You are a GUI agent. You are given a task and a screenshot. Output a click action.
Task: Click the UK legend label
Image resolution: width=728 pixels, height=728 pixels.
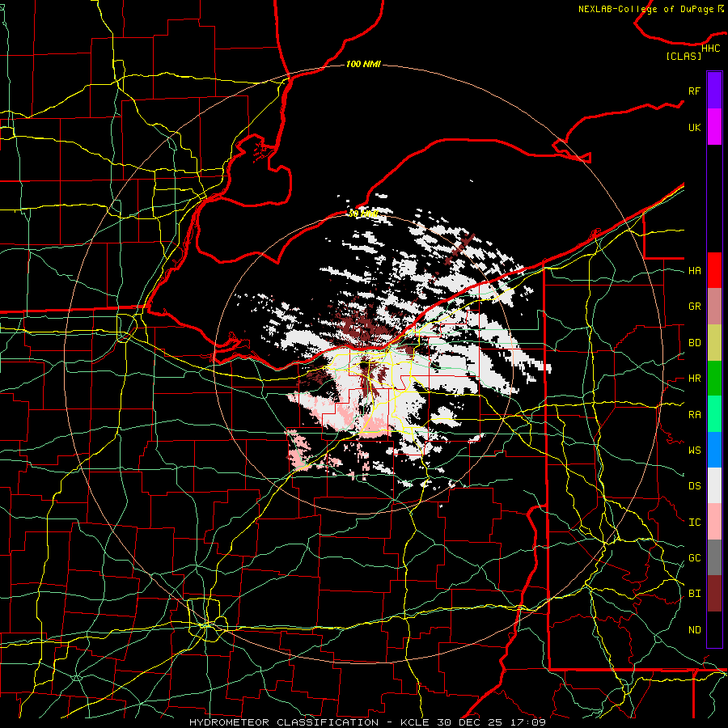pos(694,127)
